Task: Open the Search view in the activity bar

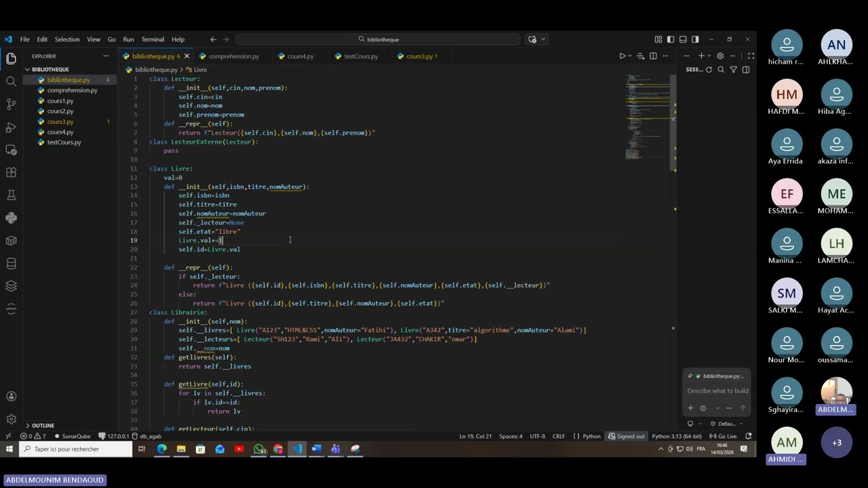Action: coord(11,81)
